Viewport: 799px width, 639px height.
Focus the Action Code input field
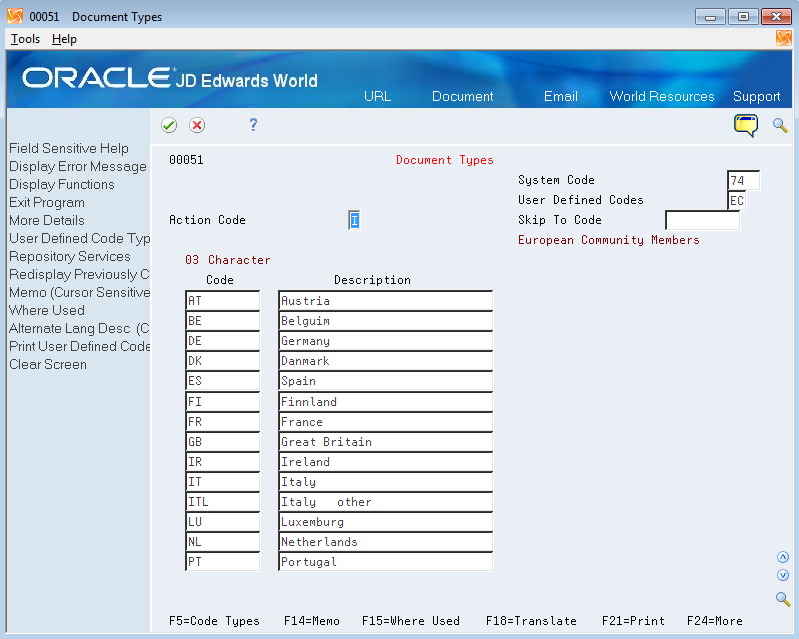point(354,220)
